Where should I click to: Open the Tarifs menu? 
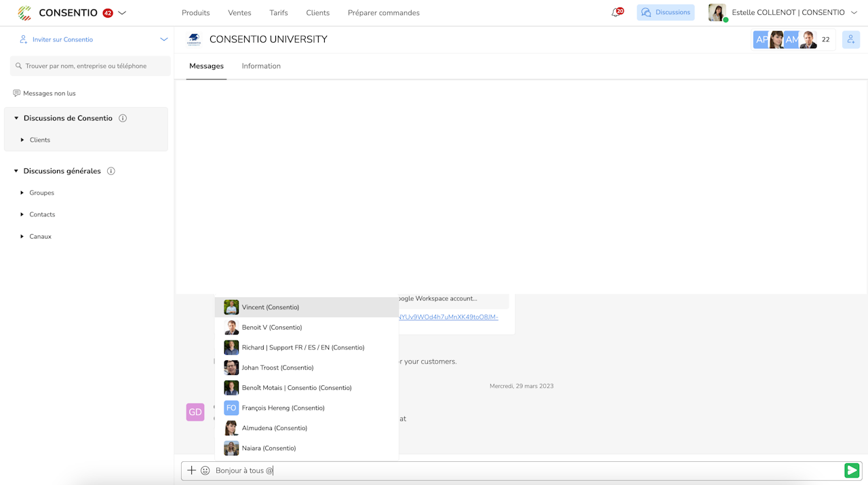(x=279, y=13)
